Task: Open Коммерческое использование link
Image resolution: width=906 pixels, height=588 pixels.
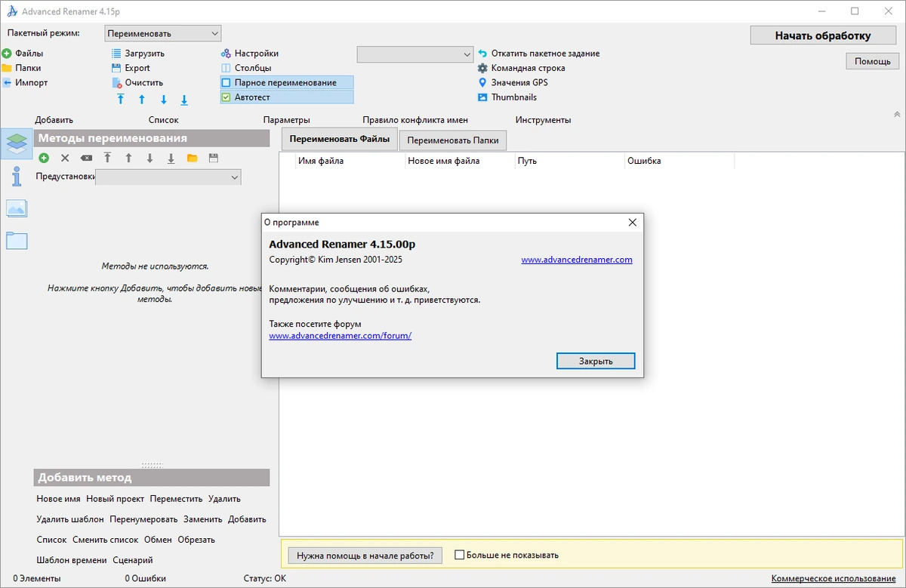Action: [834, 578]
